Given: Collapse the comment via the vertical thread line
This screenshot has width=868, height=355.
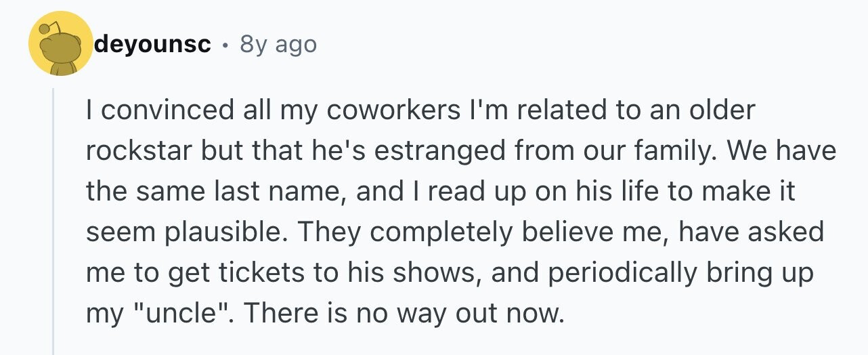Looking at the screenshot, I should pos(53,221).
